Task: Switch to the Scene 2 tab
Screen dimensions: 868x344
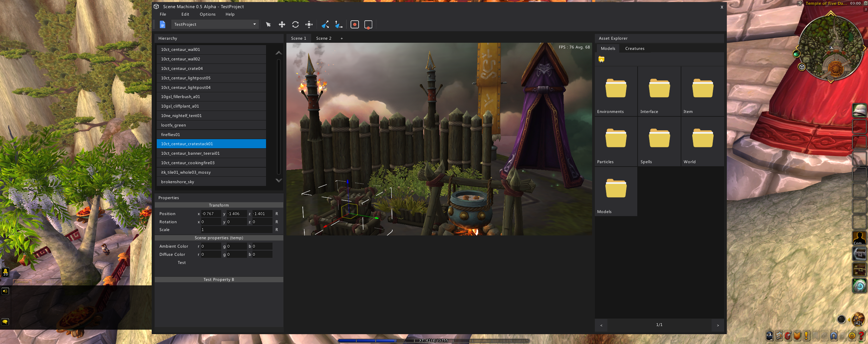Action: click(323, 38)
